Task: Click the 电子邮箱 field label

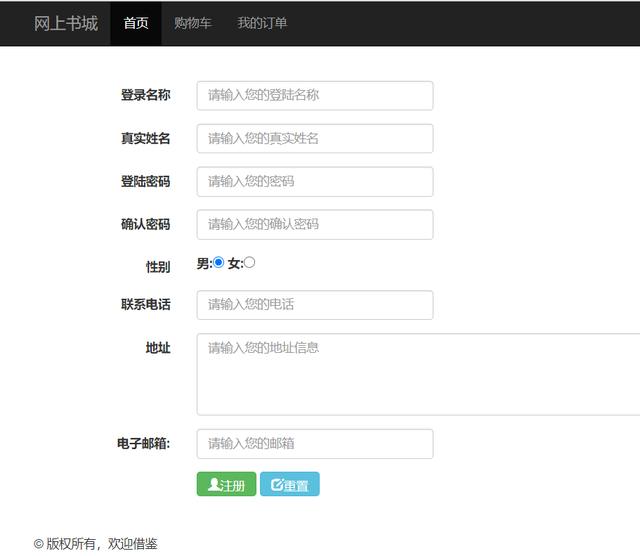Action: coord(143,443)
